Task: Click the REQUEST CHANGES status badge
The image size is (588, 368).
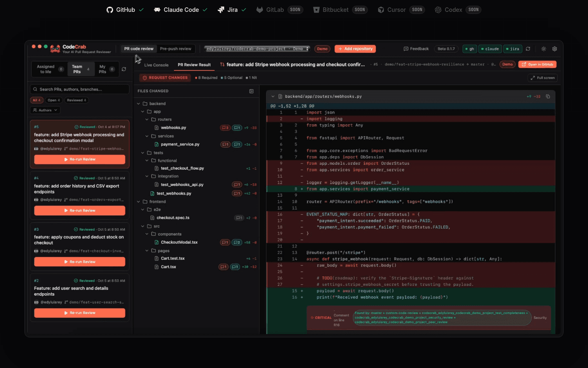Action: 165,78
